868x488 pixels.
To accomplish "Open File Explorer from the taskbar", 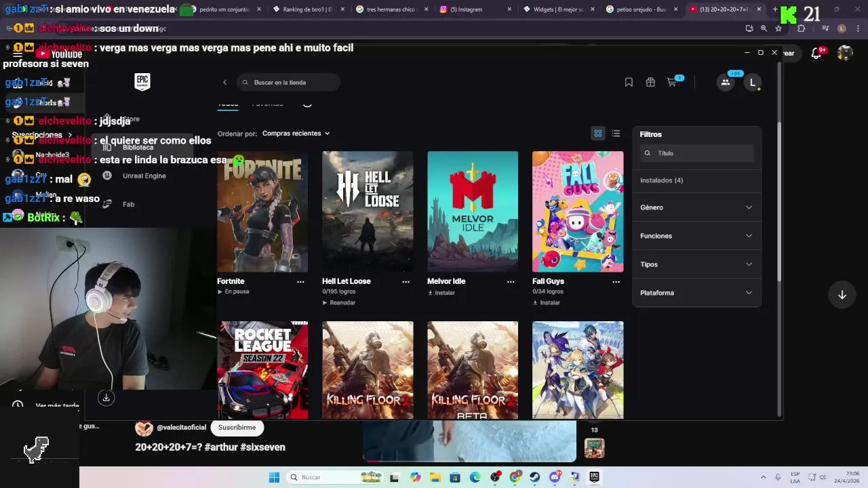I will tap(435, 477).
